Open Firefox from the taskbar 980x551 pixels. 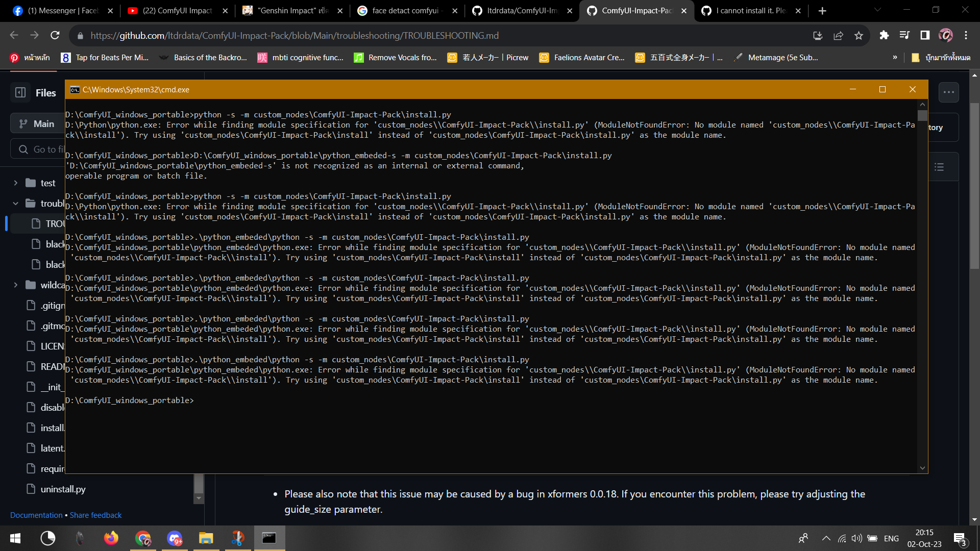[x=111, y=538]
